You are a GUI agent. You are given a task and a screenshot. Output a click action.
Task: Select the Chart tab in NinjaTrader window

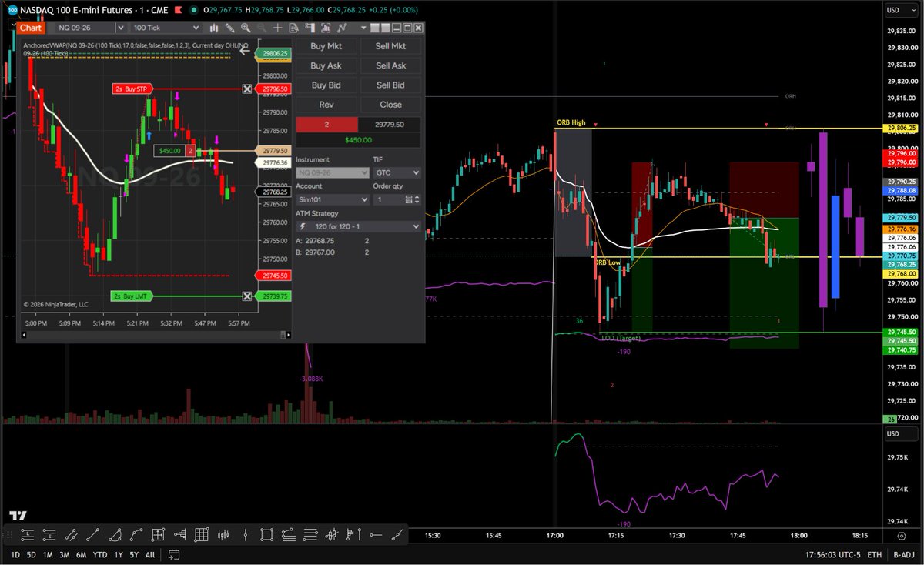pos(31,28)
